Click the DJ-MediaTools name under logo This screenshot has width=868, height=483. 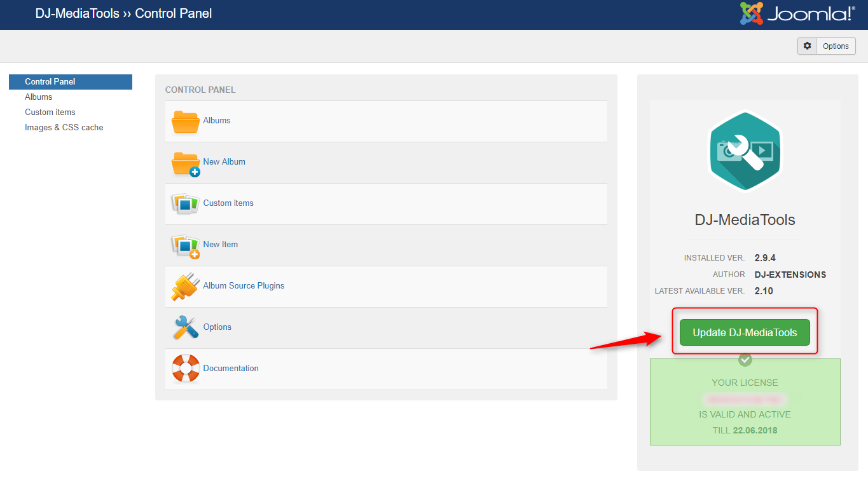pos(745,220)
